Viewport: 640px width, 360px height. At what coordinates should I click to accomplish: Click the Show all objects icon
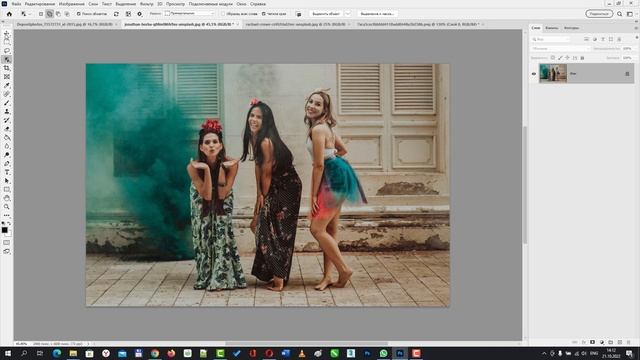pos(128,14)
